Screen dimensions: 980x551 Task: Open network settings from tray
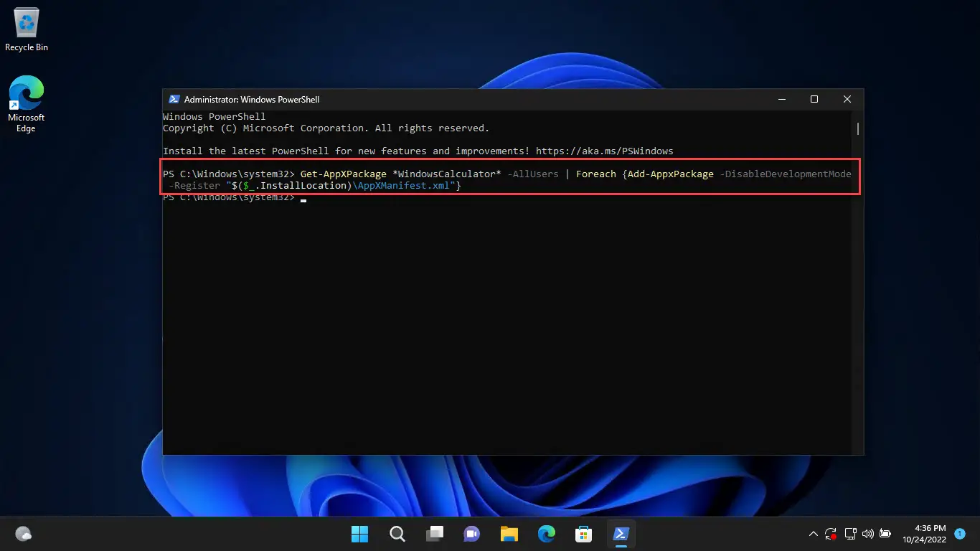pos(850,534)
